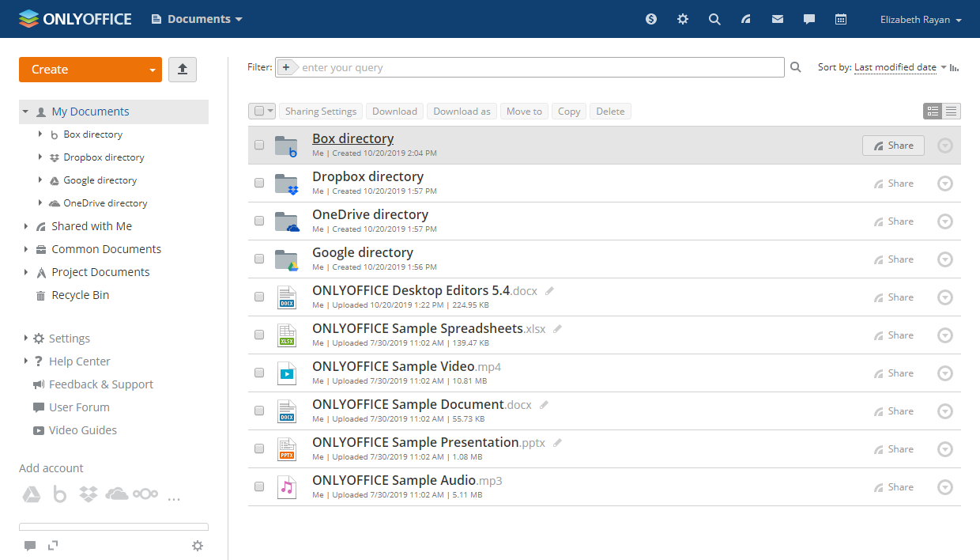Open the mail envelope icon in header

[778, 19]
